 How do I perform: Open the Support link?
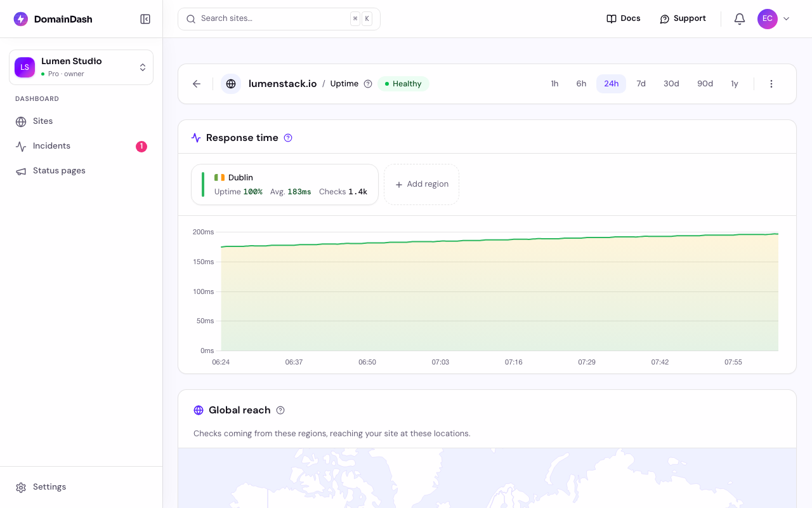683,19
